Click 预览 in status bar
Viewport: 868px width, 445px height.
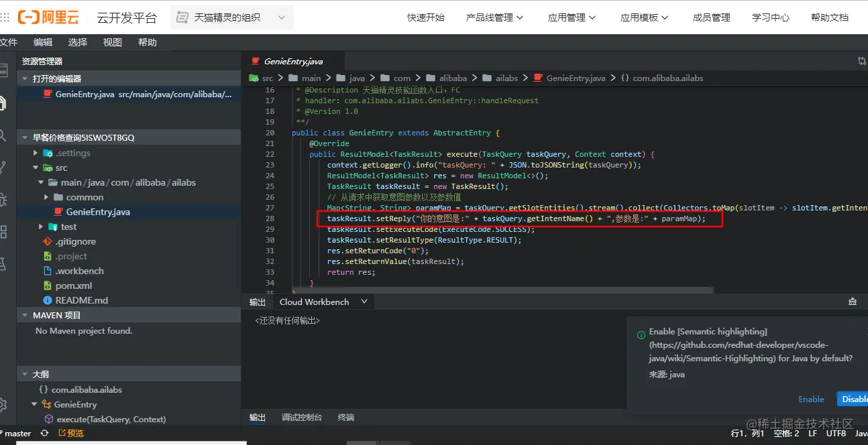[x=71, y=434]
